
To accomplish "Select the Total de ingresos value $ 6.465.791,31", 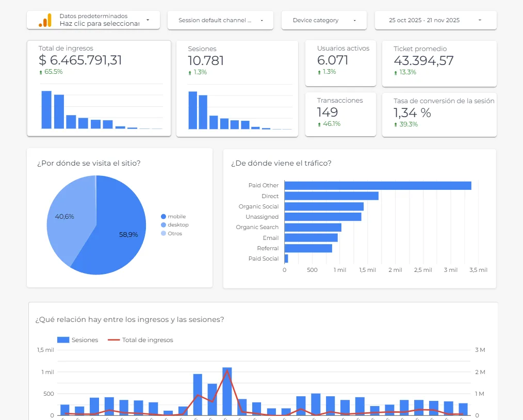I will point(80,60).
